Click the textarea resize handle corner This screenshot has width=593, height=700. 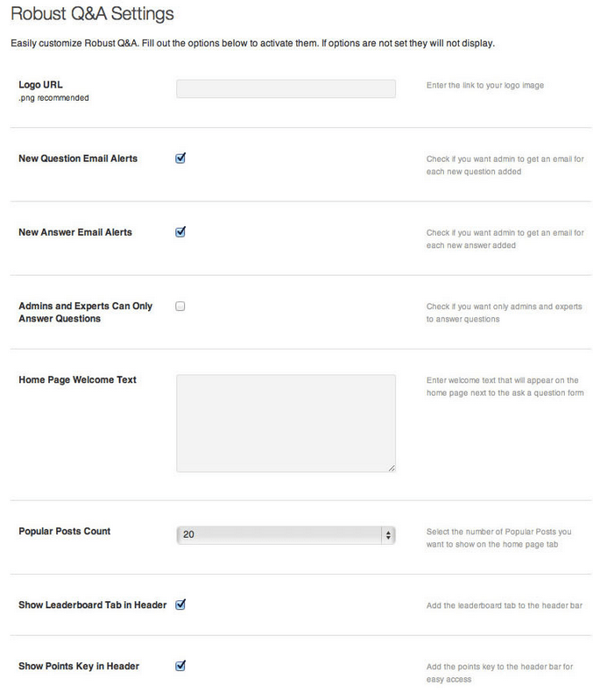(392, 468)
